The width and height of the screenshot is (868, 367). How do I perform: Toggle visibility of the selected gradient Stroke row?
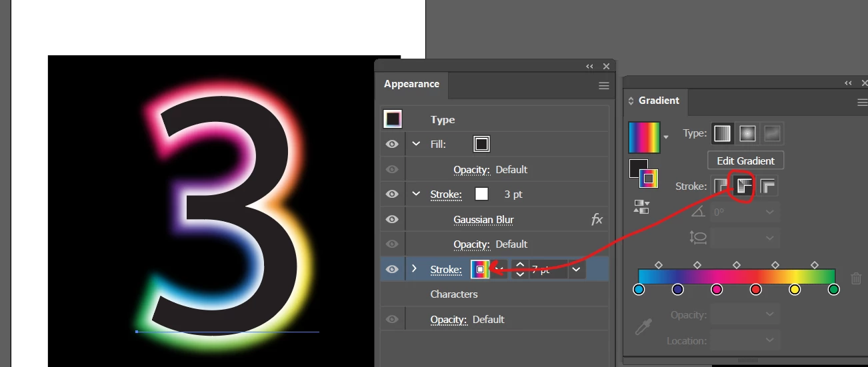(393, 269)
